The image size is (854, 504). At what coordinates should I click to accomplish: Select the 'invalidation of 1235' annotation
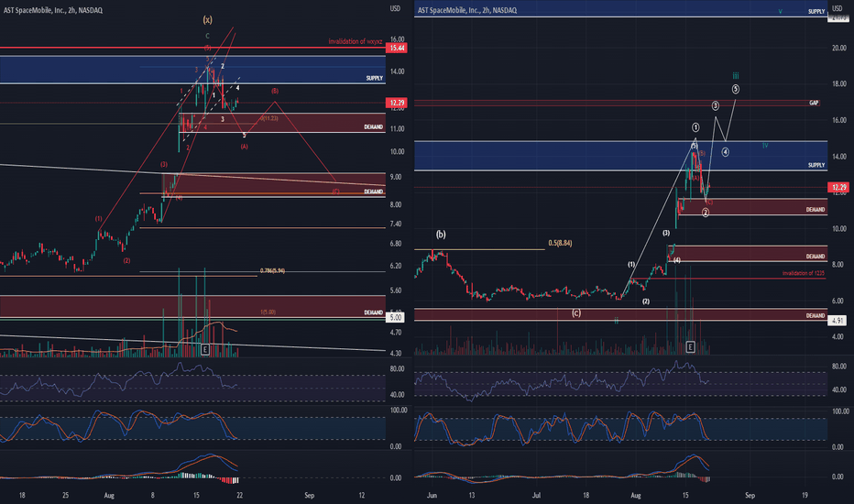coord(804,273)
